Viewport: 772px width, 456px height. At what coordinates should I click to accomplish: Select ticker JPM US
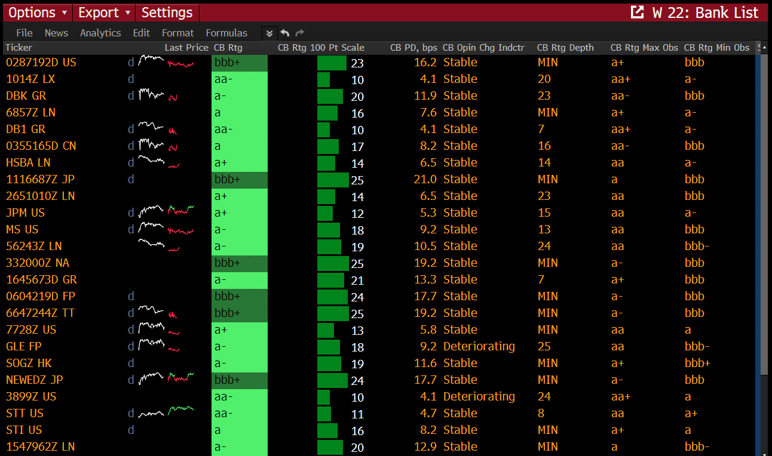[25, 213]
